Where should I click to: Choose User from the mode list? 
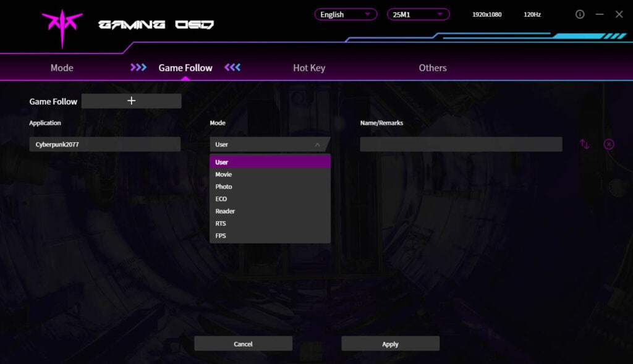pyautogui.click(x=270, y=162)
